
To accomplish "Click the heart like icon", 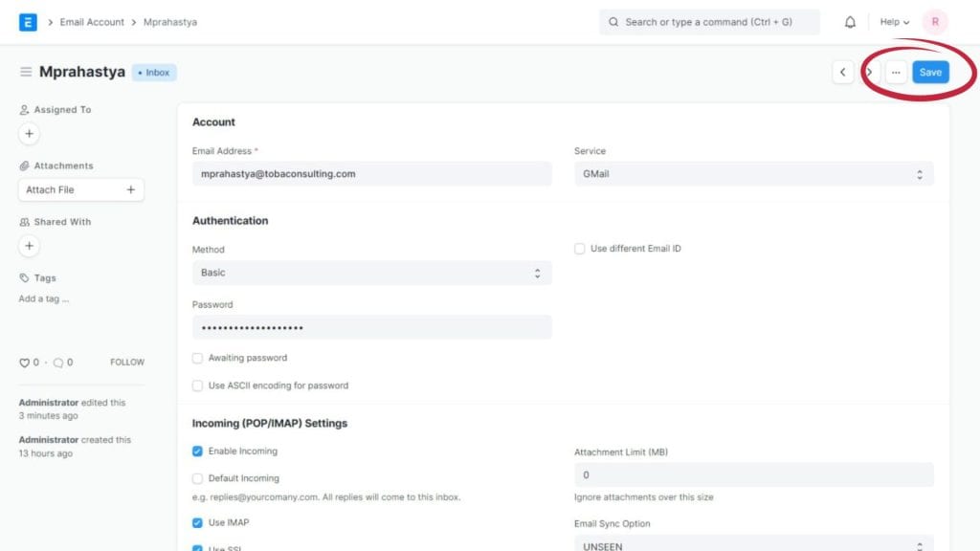I will click(x=25, y=363).
